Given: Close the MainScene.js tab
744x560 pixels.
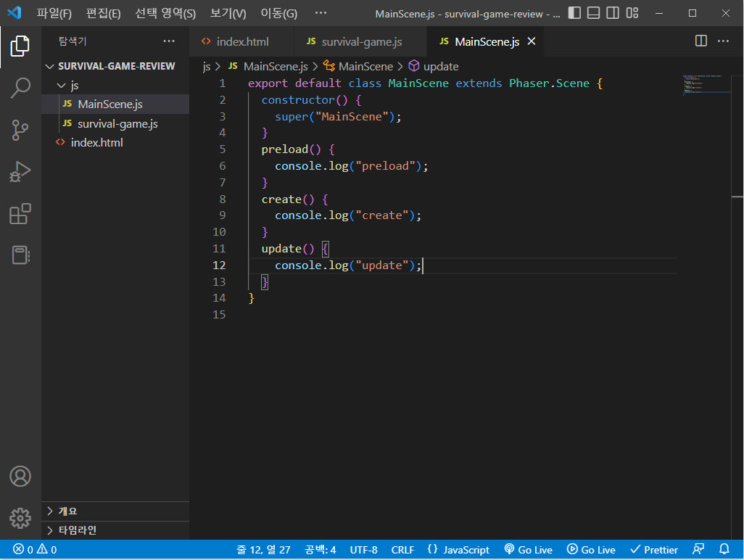Looking at the screenshot, I should (x=532, y=41).
